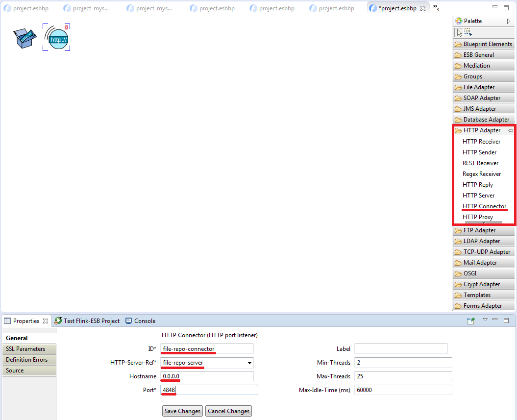
Task: Activate the Select arrow tool in Palette
Action: click(459, 33)
